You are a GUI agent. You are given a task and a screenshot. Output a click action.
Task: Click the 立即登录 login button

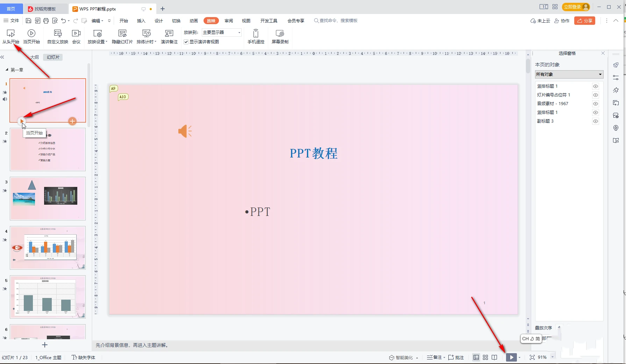576,7
